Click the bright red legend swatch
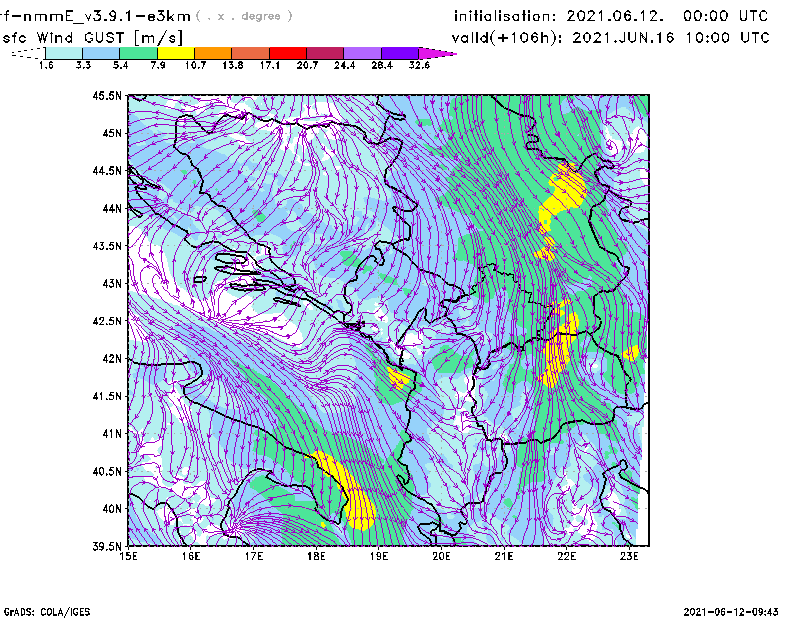 [x=288, y=53]
